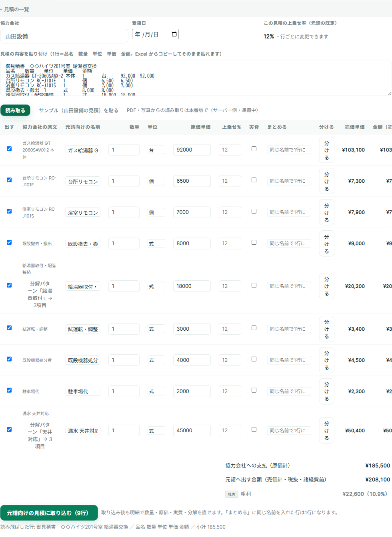Click 分ける button for 漏水 天井対応 row
This screenshot has width=392, height=537.
tap(327, 431)
